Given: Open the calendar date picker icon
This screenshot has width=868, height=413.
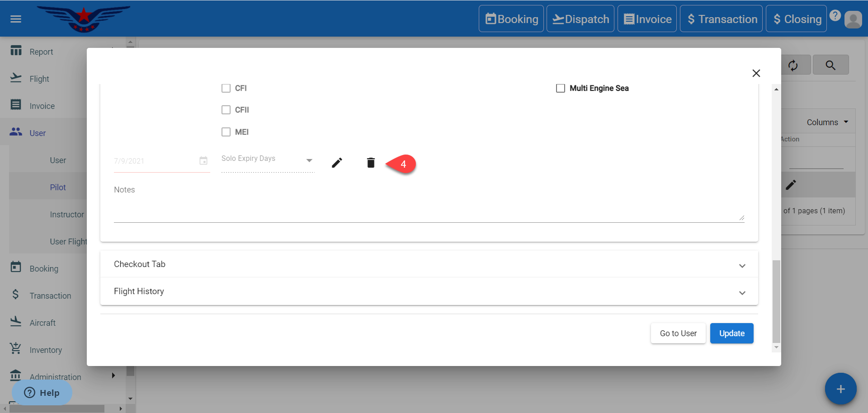Looking at the screenshot, I should click(x=203, y=161).
